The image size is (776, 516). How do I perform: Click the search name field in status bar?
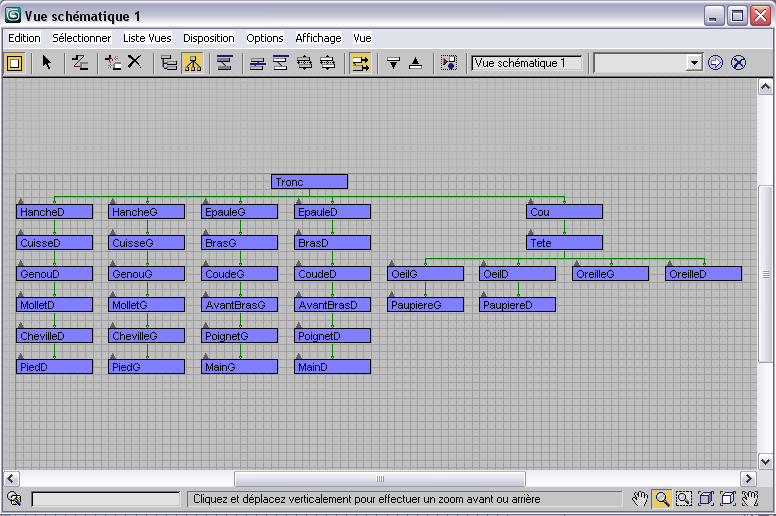point(105,499)
